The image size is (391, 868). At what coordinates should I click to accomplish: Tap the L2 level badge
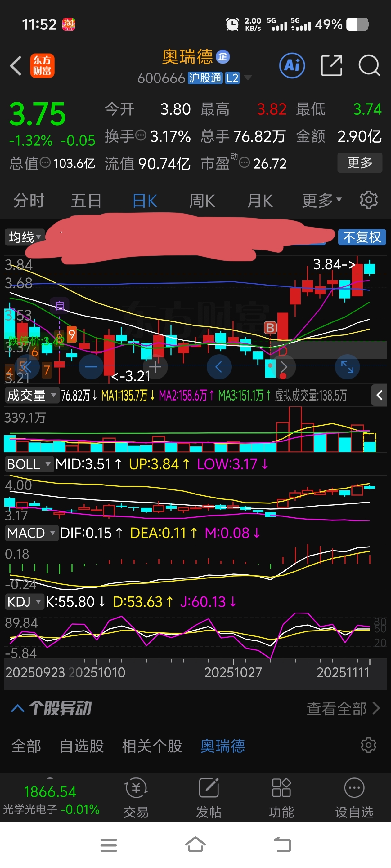click(232, 78)
